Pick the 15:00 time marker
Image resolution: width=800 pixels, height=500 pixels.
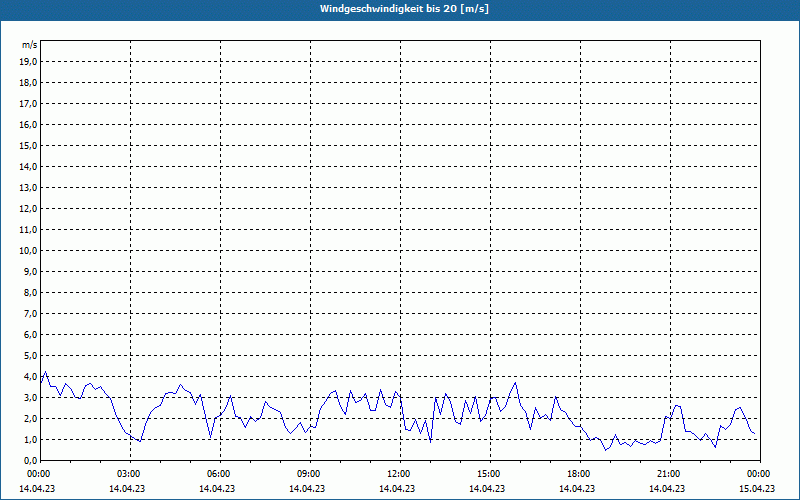coord(488,474)
